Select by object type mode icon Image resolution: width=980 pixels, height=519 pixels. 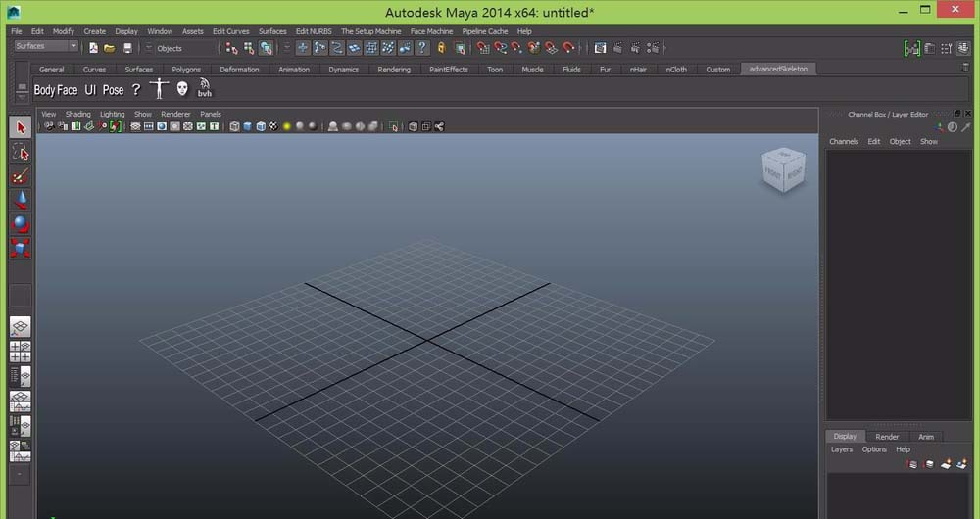click(x=249, y=47)
